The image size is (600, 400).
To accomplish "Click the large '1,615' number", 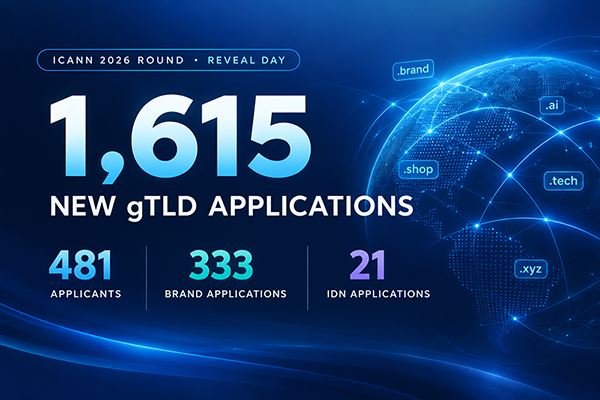I will click(x=181, y=139).
